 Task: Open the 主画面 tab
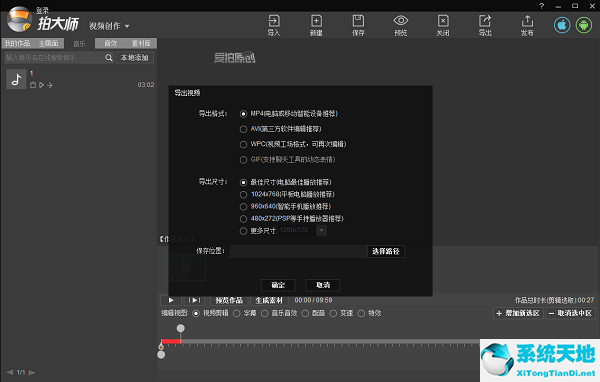coord(49,44)
